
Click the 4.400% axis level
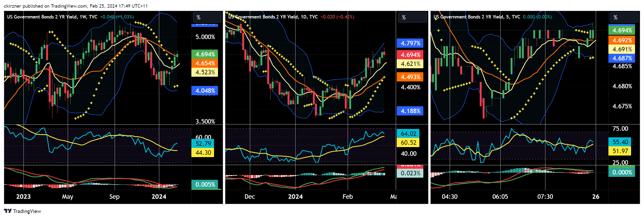point(410,87)
